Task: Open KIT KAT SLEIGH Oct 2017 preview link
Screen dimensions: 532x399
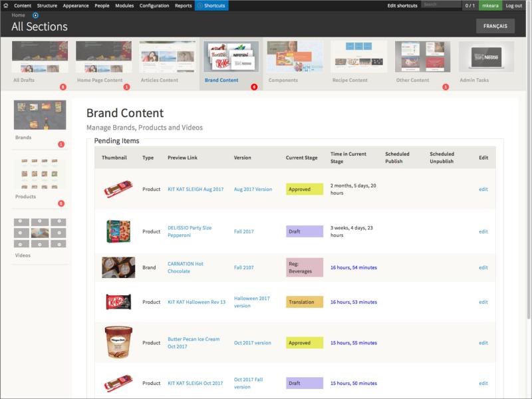Action: (x=195, y=383)
